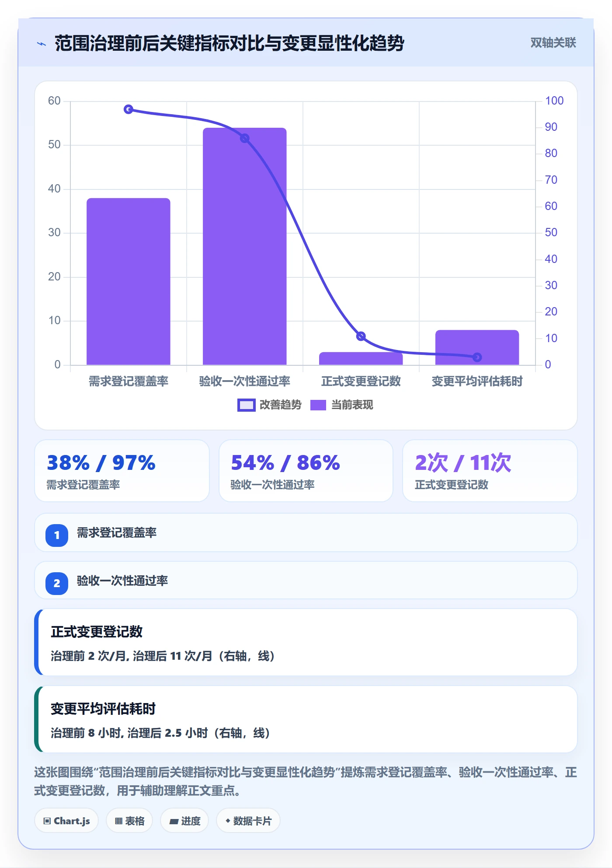The height and width of the screenshot is (868, 612).
Task: Open the 变更平均评估耗时 detail card heading
Action: [x=103, y=709]
